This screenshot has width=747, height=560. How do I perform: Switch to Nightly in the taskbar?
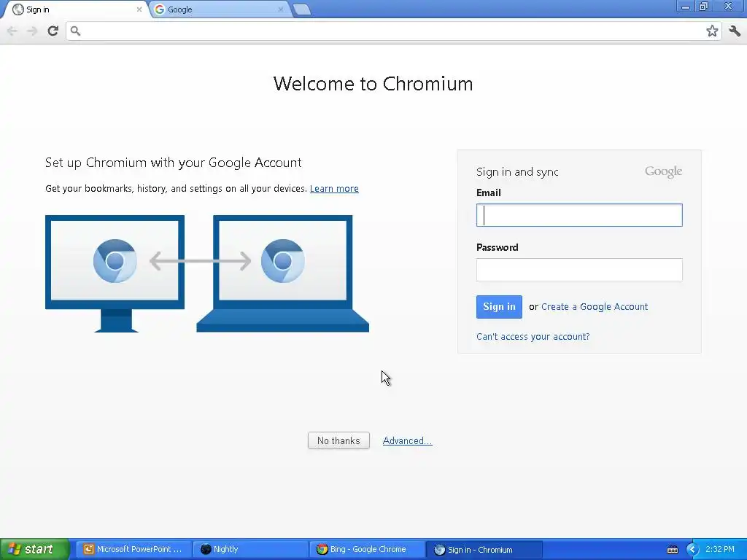click(251, 550)
